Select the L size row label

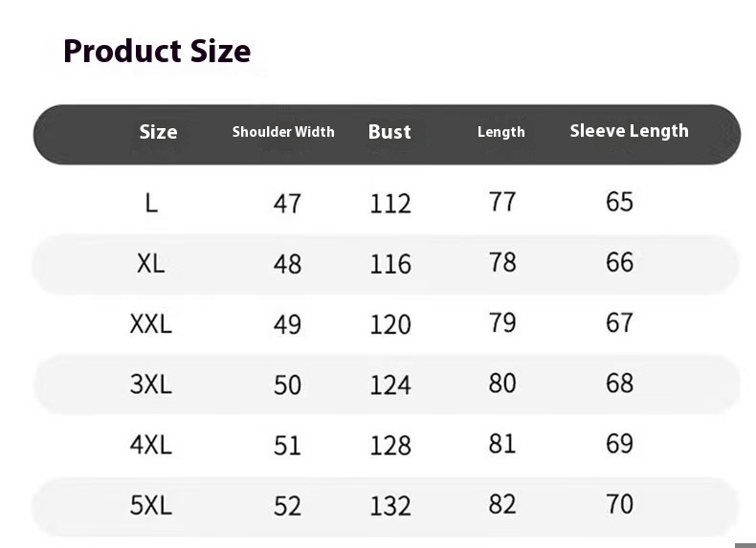click(151, 203)
